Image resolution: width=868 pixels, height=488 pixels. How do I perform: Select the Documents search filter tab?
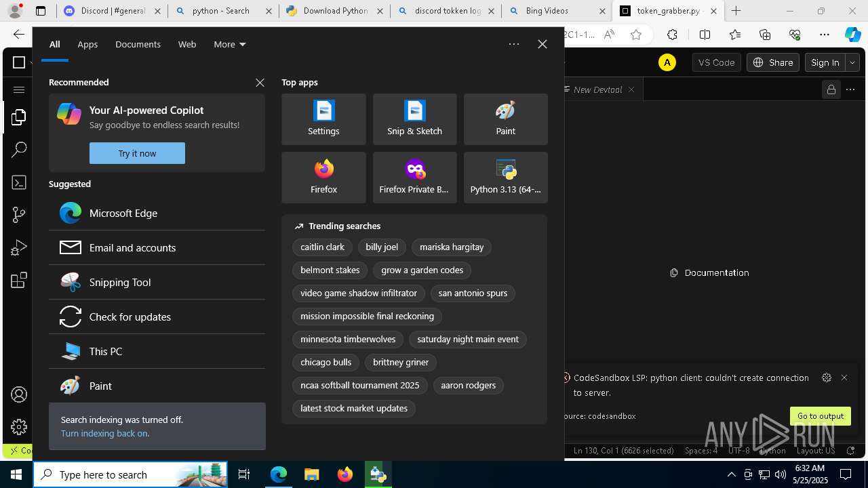(138, 44)
